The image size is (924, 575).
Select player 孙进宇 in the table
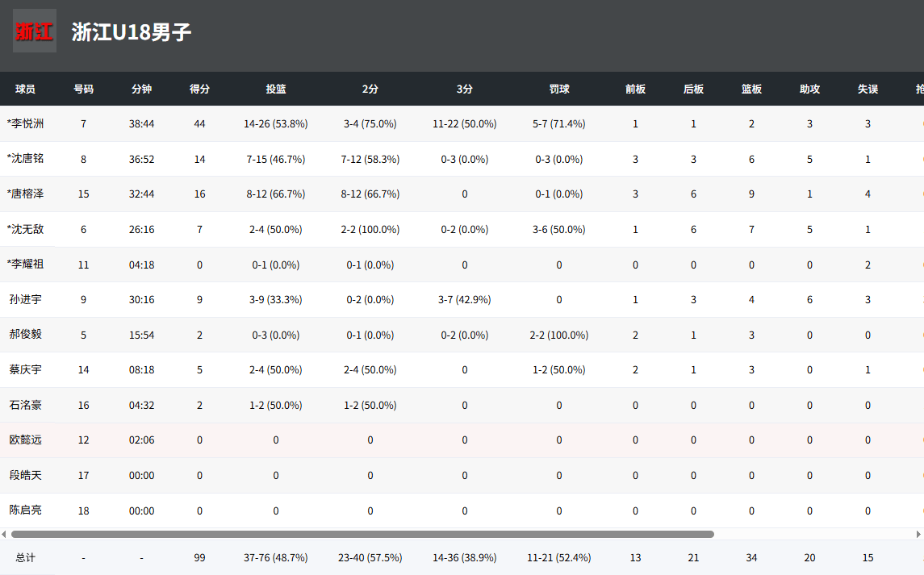[x=26, y=299]
